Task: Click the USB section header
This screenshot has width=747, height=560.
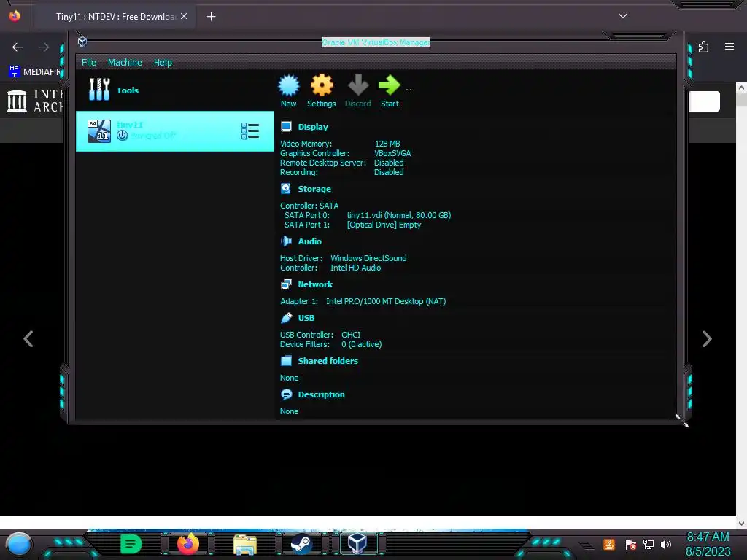Action: [306, 318]
